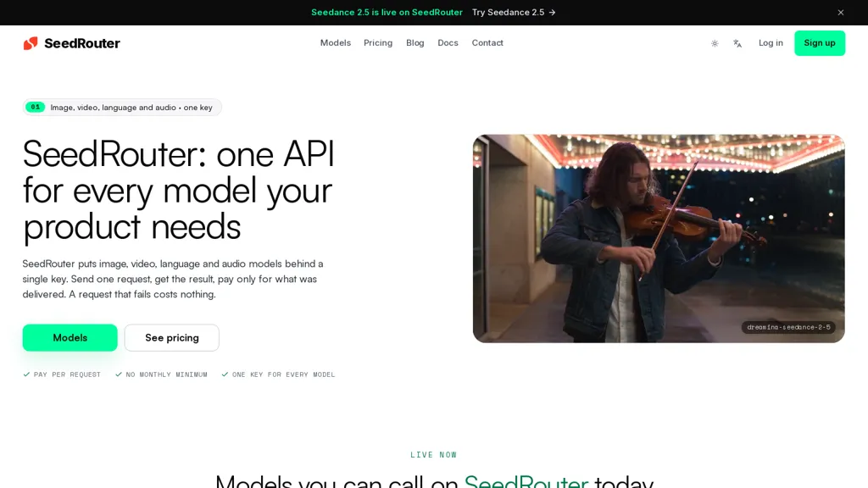Open the Contact nav link

tap(487, 42)
